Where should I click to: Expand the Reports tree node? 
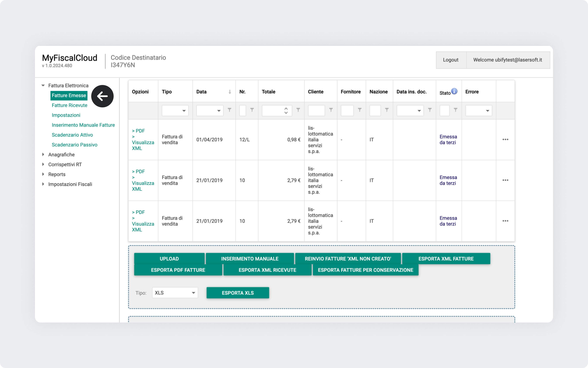pyautogui.click(x=43, y=174)
